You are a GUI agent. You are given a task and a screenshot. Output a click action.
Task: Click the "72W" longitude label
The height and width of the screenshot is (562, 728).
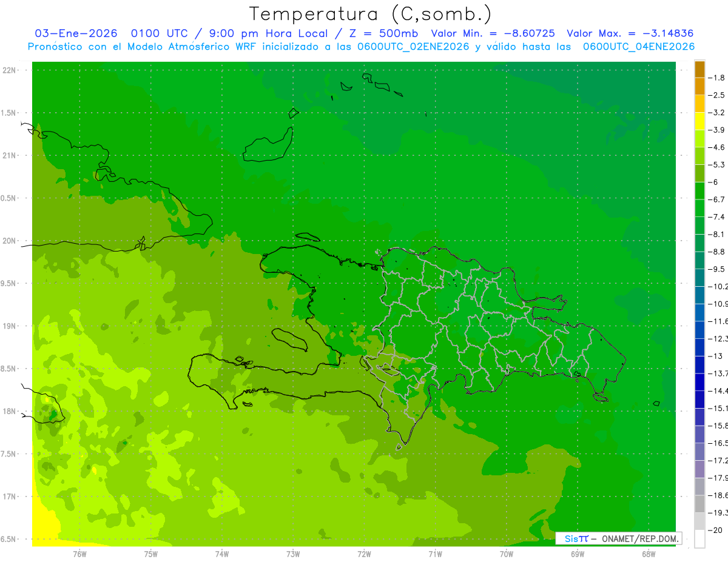pos(365,554)
